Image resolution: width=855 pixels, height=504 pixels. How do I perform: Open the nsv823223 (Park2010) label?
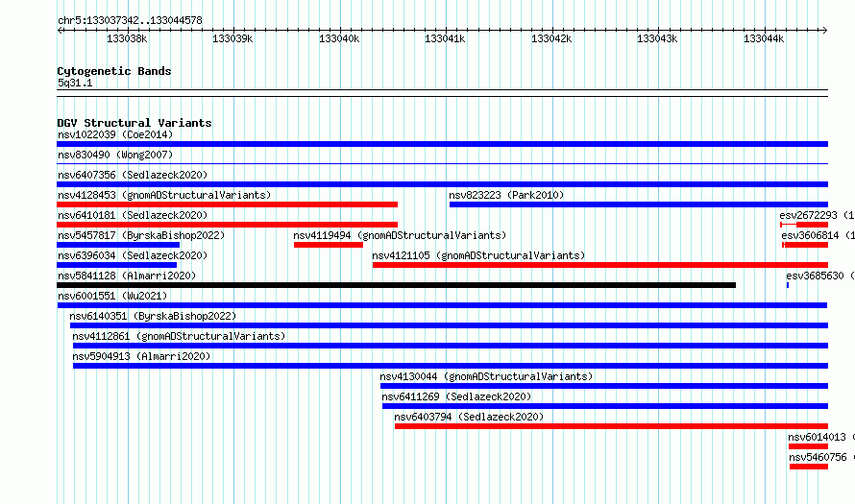506,195
